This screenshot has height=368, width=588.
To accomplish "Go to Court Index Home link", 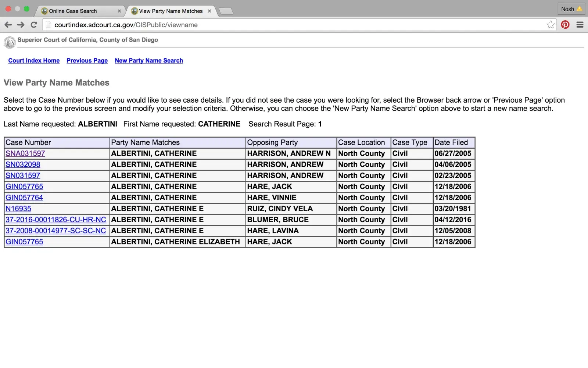I will (34, 60).
